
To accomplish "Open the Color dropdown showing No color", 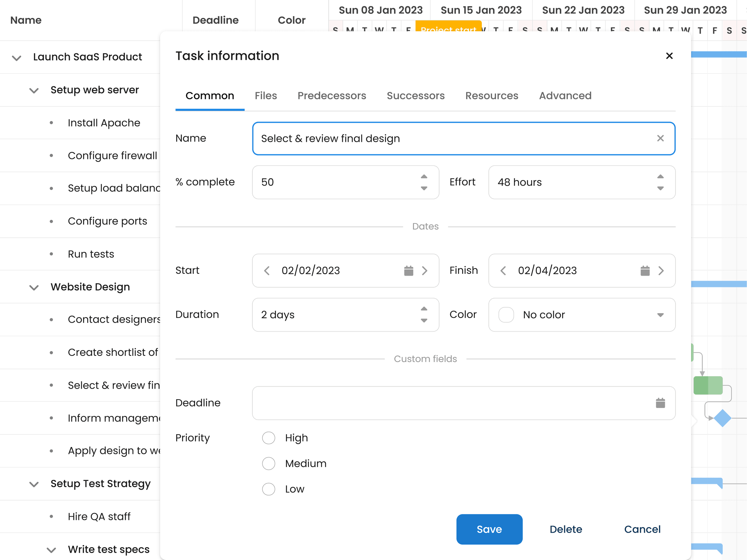I will (659, 315).
